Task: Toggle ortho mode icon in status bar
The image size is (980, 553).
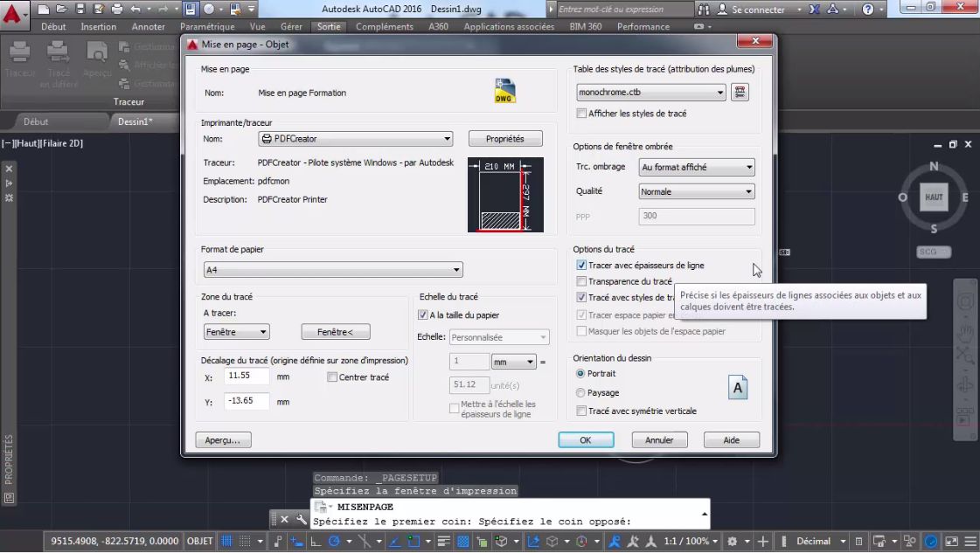Action: point(317,541)
